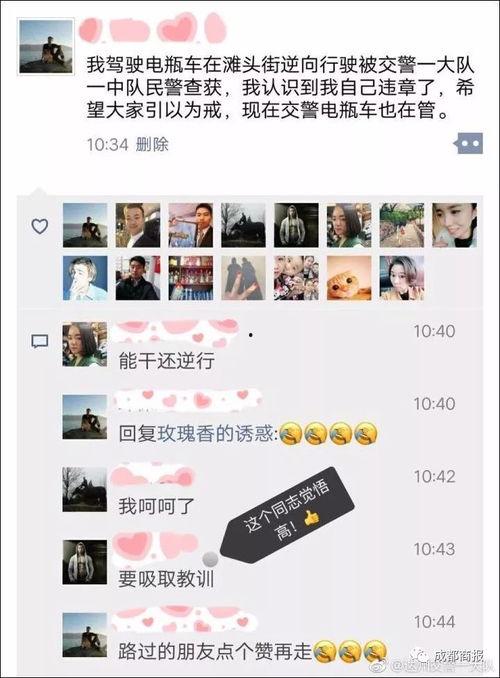The image size is (500, 678).
Task: Select the last liker avatar in first row
Action: [x=454, y=225]
